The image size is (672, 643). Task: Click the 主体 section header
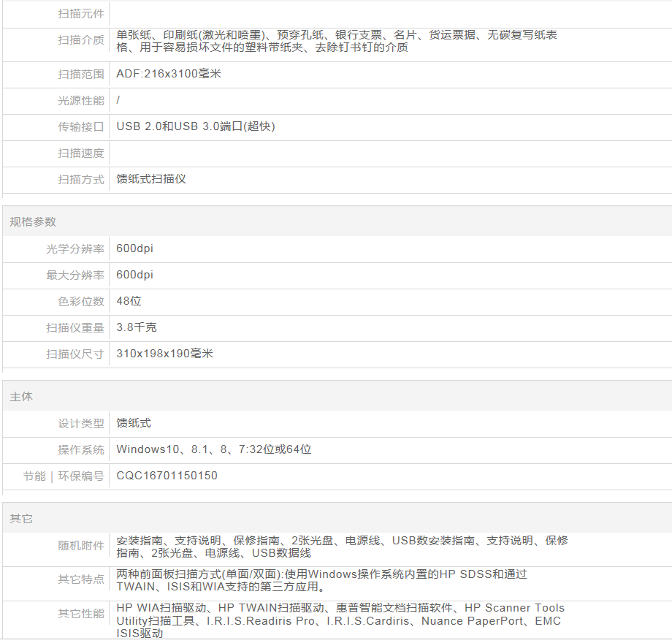pyautogui.click(x=21, y=397)
